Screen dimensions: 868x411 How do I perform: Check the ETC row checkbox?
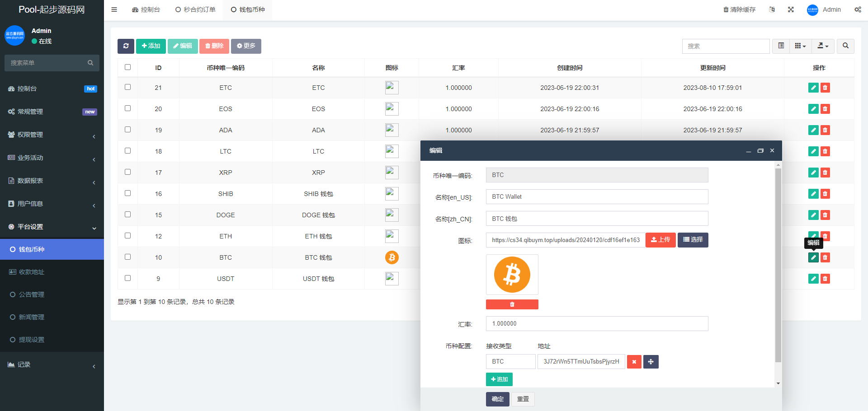pyautogui.click(x=127, y=87)
